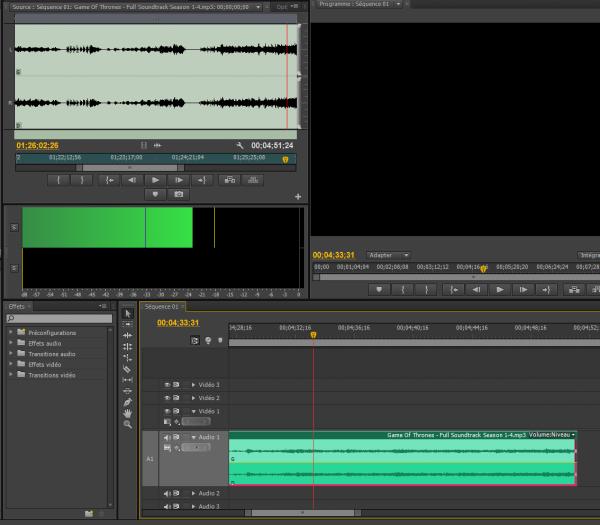Select the Rate Stretch tool
Screen dimensions: 600x525
pos(128,358)
